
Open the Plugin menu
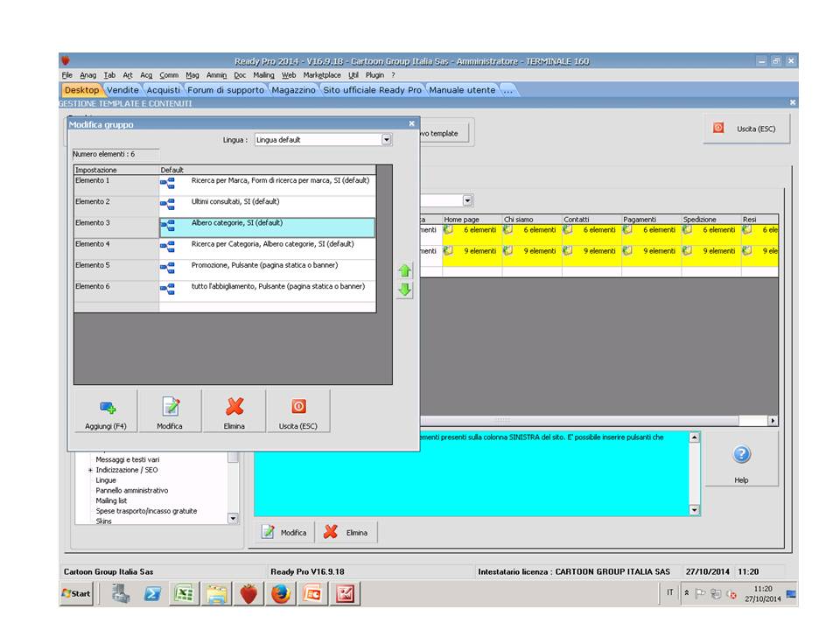point(375,75)
